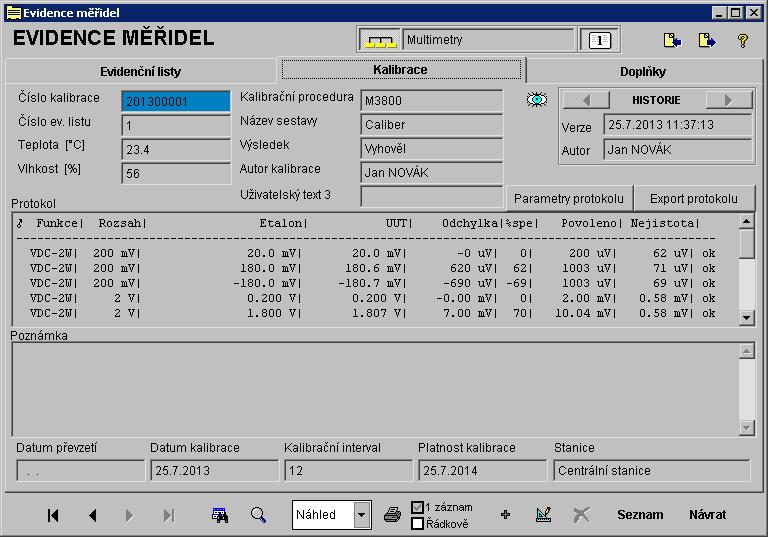Click the Kalibrační interval field
768x537 pixels.
tap(349, 471)
